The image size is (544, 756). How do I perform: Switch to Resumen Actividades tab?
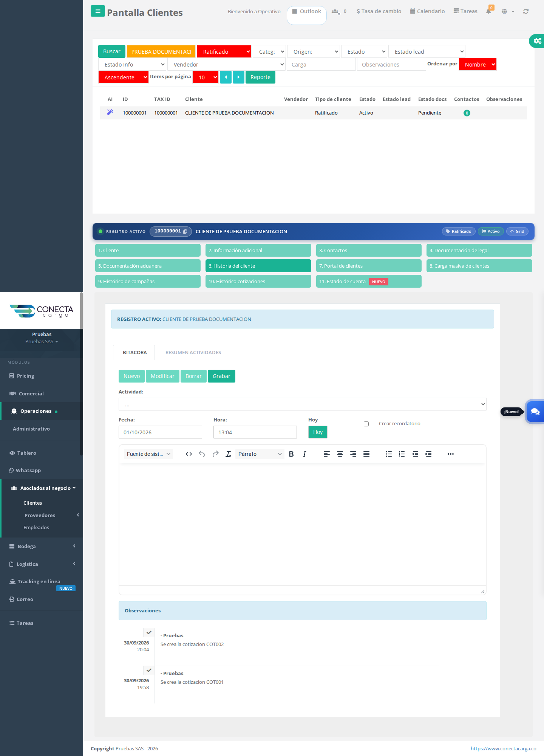pyautogui.click(x=193, y=352)
